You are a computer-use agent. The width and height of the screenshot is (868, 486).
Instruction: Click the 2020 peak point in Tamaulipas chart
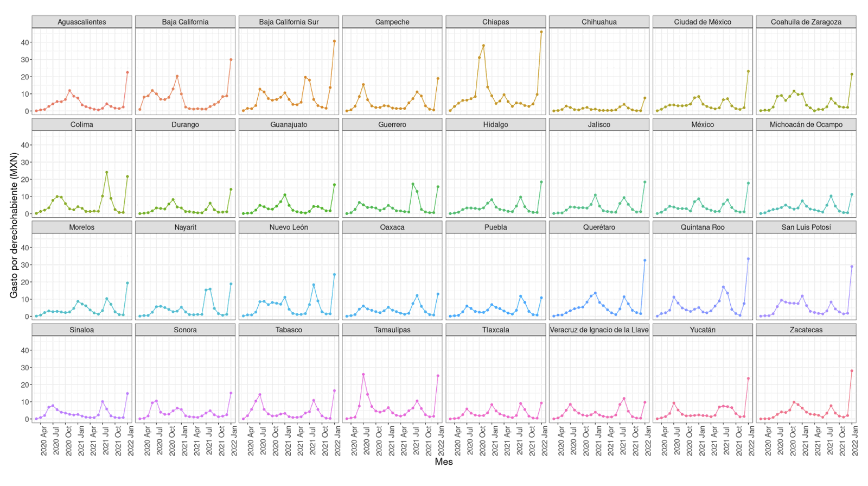pos(363,375)
